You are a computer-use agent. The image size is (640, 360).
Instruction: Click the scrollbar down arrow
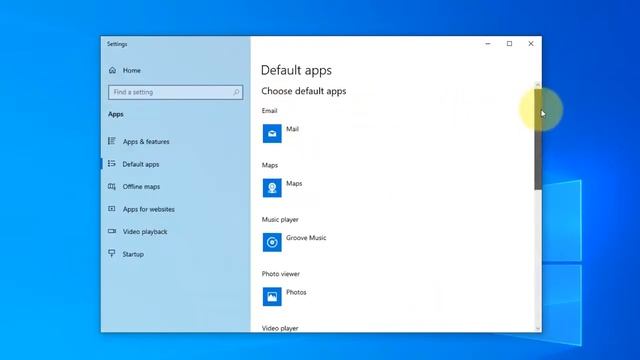(538, 329)
